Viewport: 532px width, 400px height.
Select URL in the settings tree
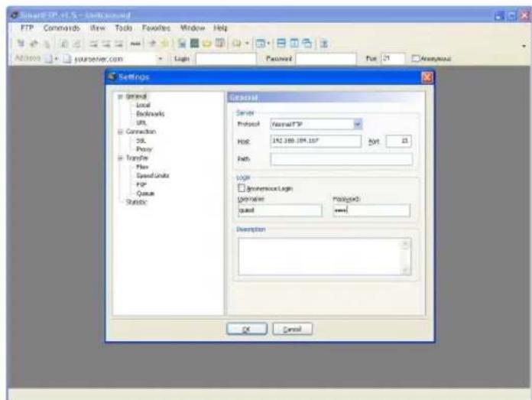(x=141, y=122)
